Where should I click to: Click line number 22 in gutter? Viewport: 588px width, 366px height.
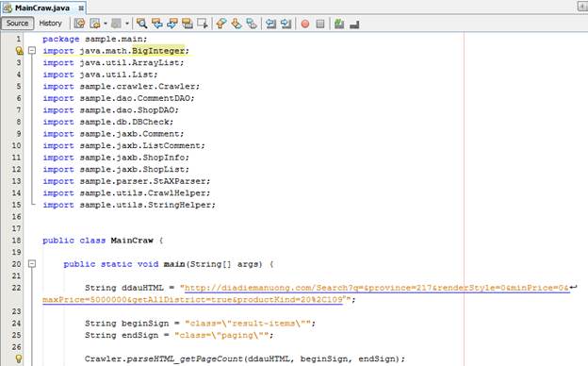coord(17,288)
